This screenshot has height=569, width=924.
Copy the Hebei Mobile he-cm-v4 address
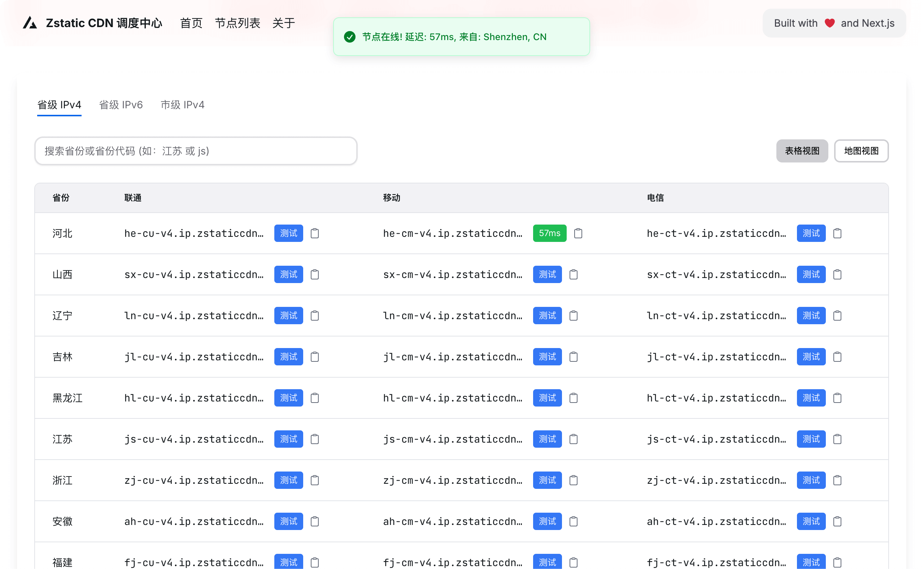pyautogui.click(x=578, y=233)
